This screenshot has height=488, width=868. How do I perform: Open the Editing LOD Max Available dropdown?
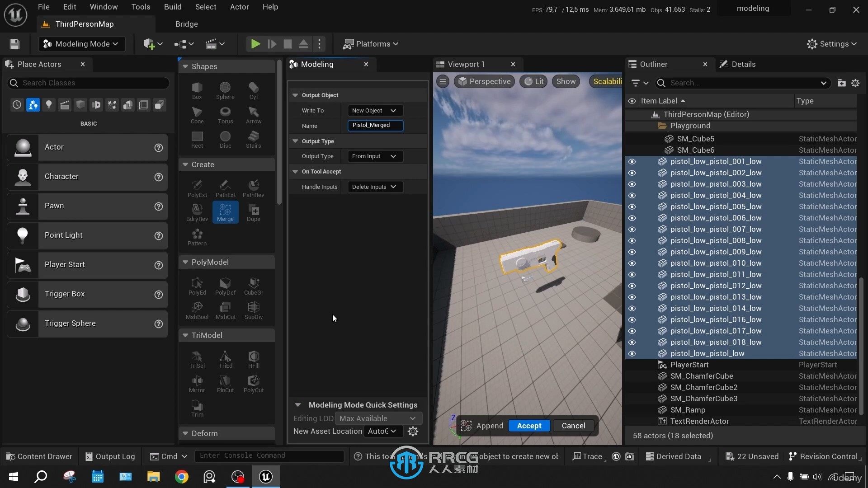[378, 418]
